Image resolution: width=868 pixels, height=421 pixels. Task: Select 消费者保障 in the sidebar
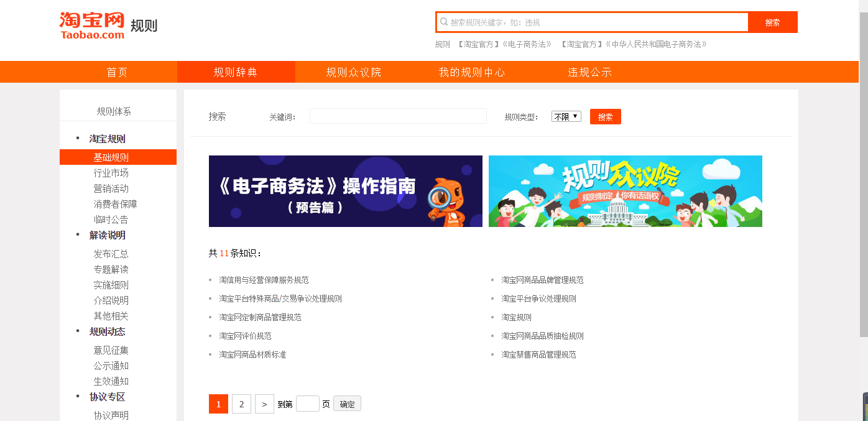click(x=115, y=204)
